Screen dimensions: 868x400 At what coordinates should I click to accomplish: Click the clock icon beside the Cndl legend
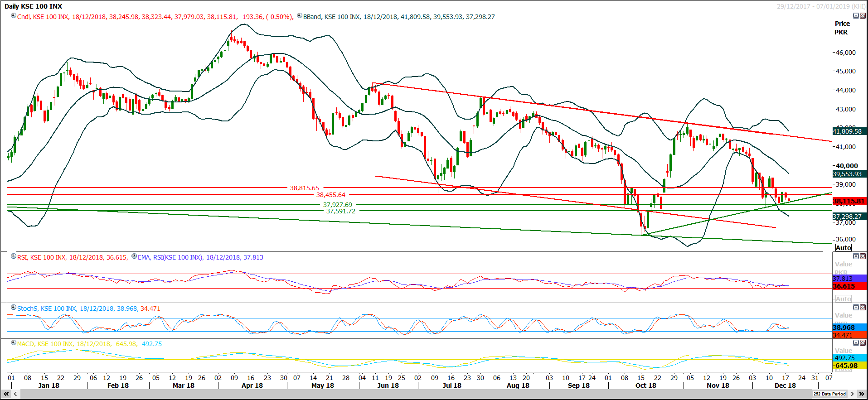tap(14, 16)
